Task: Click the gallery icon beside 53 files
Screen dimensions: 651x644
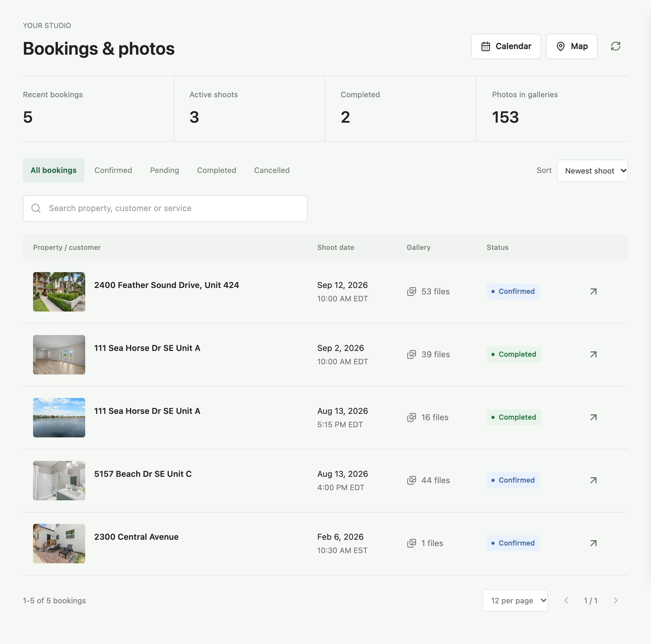Action: click(x=411, y=291)
